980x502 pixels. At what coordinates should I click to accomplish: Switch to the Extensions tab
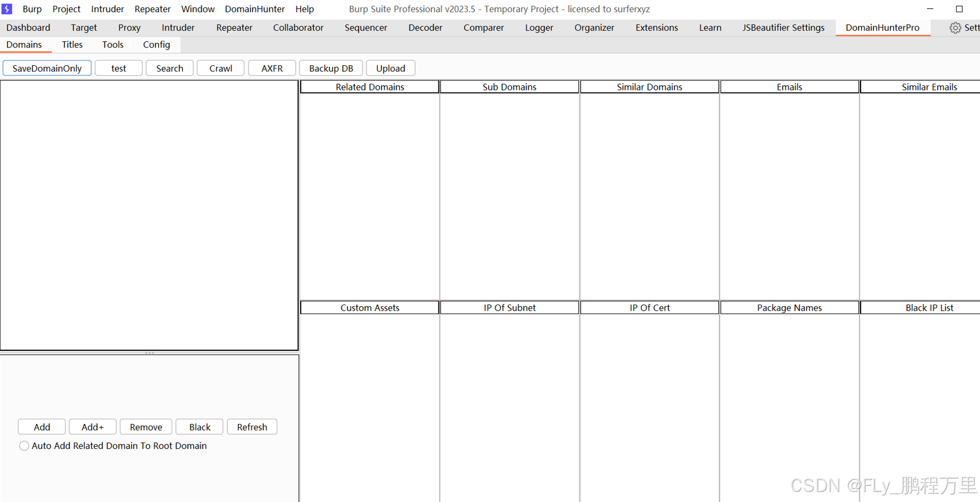pyautogui.click(x=657, y=27)
